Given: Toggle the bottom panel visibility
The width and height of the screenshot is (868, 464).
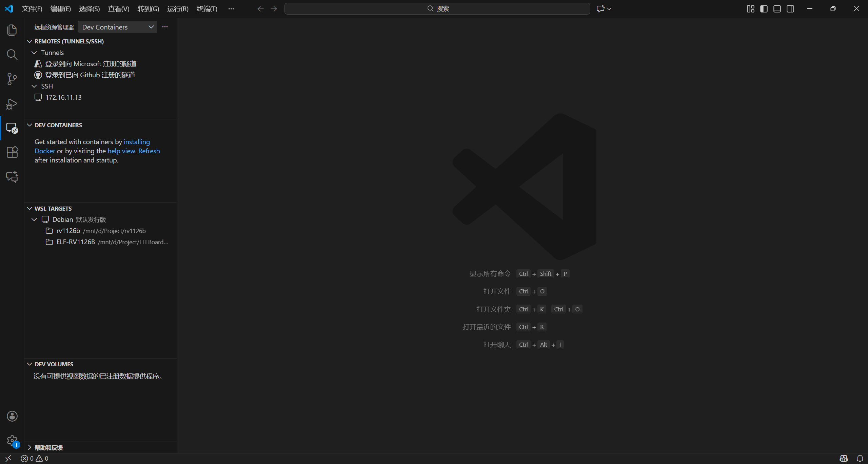Looking at the screenshot, I should click(777, 9).
